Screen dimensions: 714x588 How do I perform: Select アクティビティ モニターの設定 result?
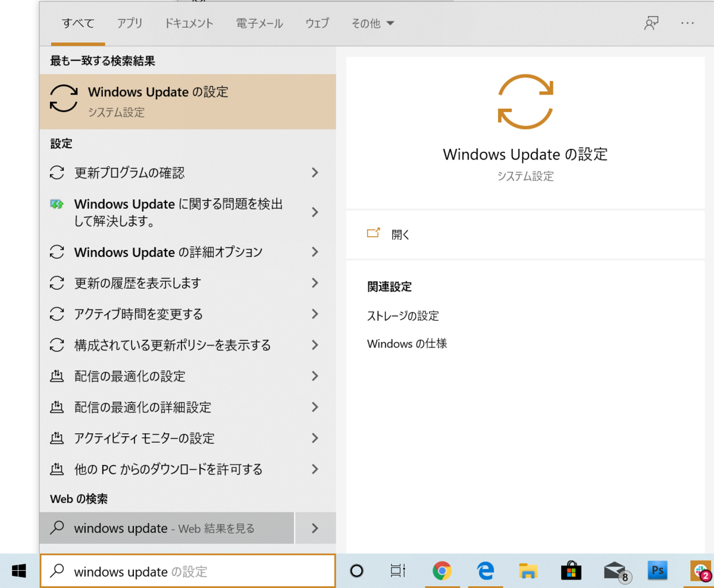click(x=187, y=438)
